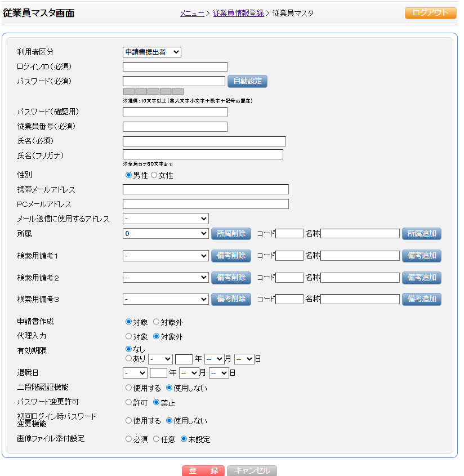Click 備考追加 for 検索用備考1
Viewport: 464px width, 476px height.
tap(421, 256)
